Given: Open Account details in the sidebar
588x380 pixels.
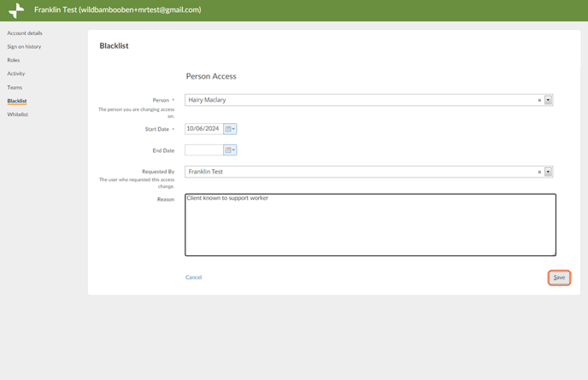Looking at the screenshot, I should [25, 33].
